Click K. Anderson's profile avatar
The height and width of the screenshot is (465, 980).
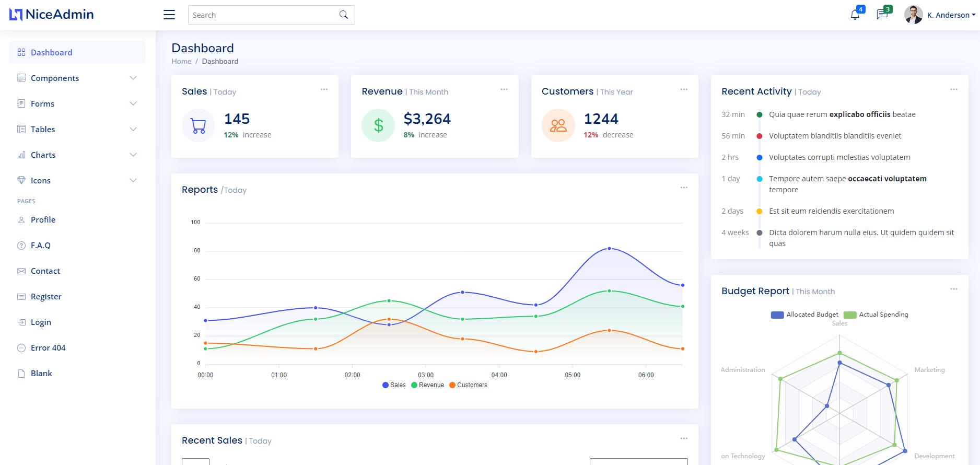click(914, 15)
